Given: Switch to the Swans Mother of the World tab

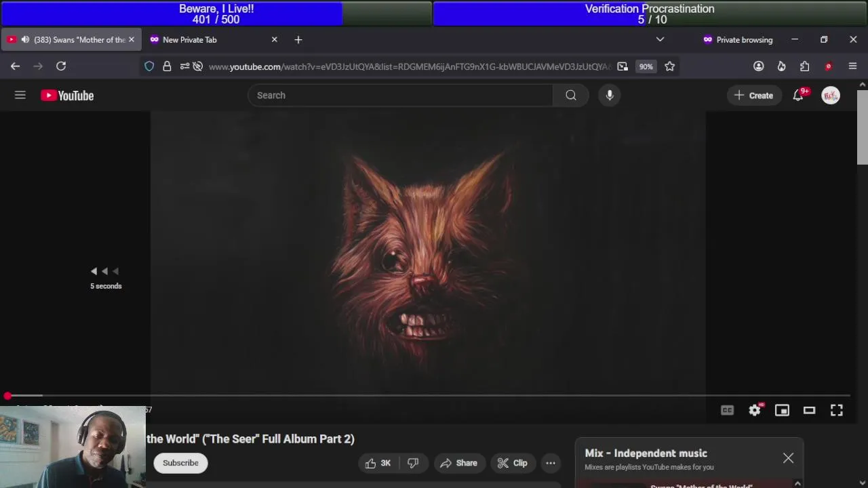Looking at the screenshot, I should (x=71, y=40).
